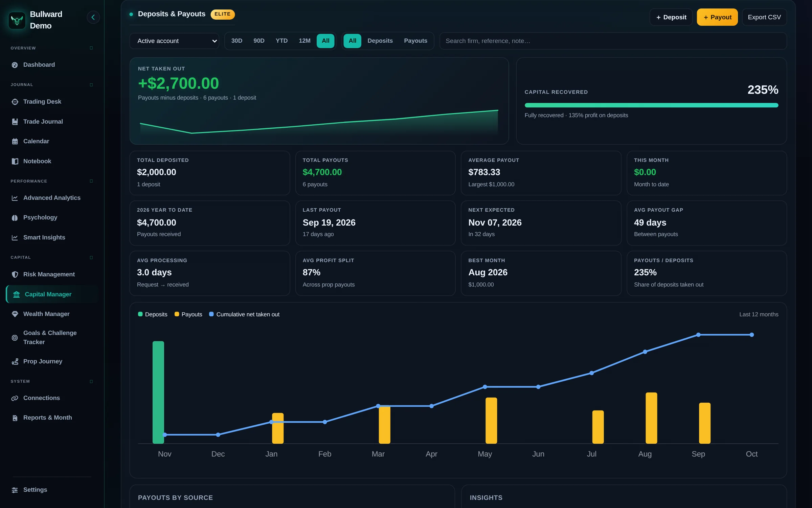Toggle the Payouts legend series
The image size is (812, 508).
[188, 314]
